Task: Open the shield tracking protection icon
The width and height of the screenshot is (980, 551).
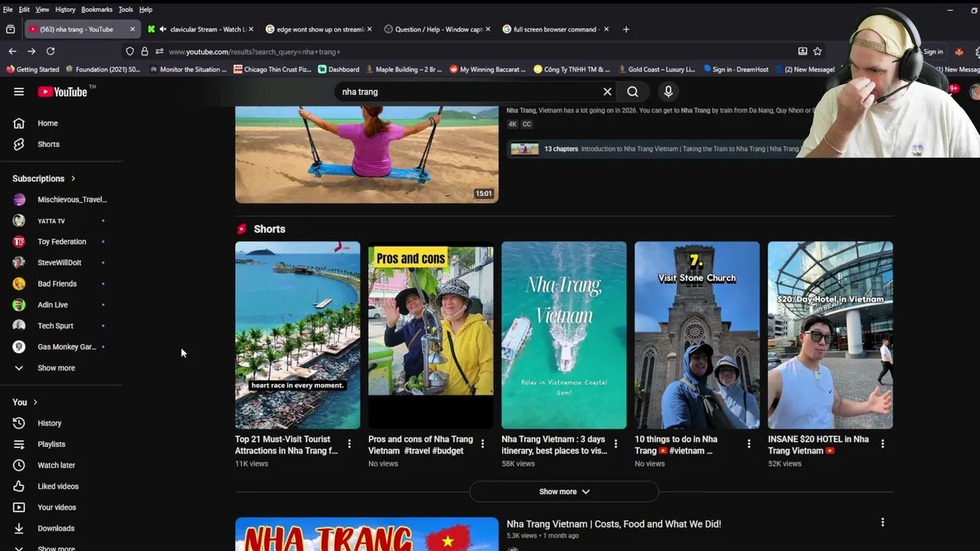Action: [x=130, y=51]
